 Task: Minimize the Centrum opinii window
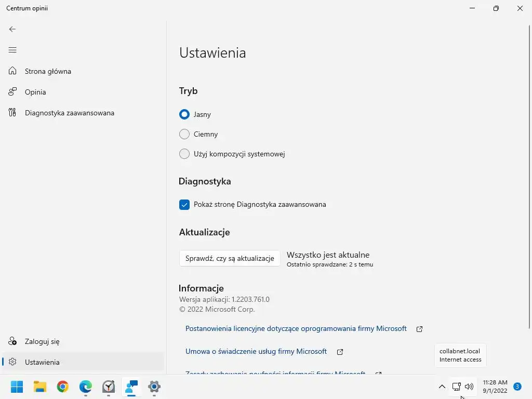point(472,8)
